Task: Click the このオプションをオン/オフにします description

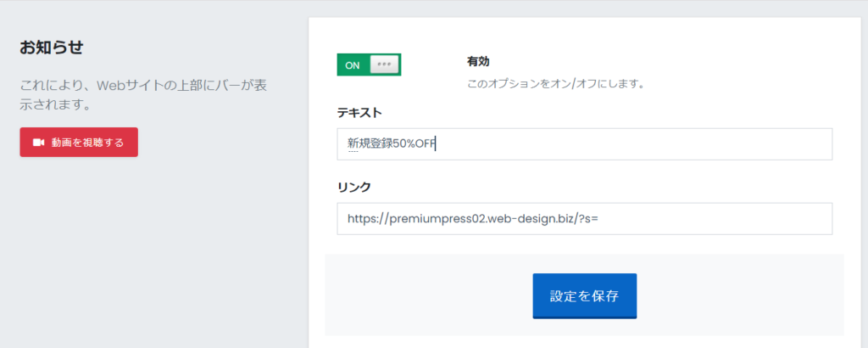Action: (556, 85)
